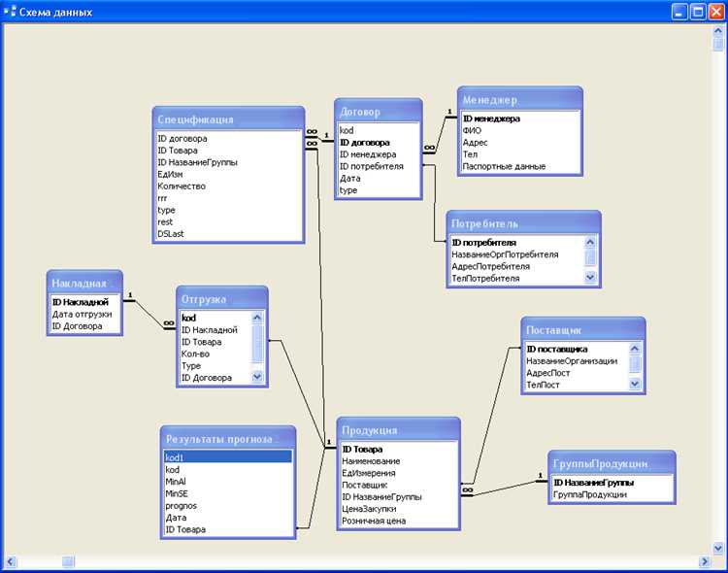This screenshot has width=728, height=573.
Task: Click the main vertical scrollbar up arrow
Action: (717, 31)
